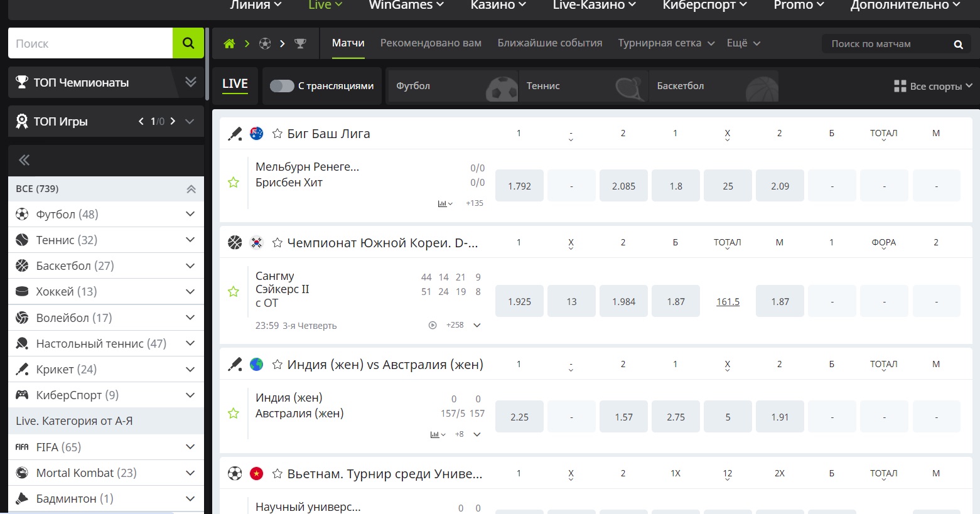Open the Mortal Kombat (23) category
Viewport: 980px width, 514px height.
pyautogui.click(x=106, y=473)
